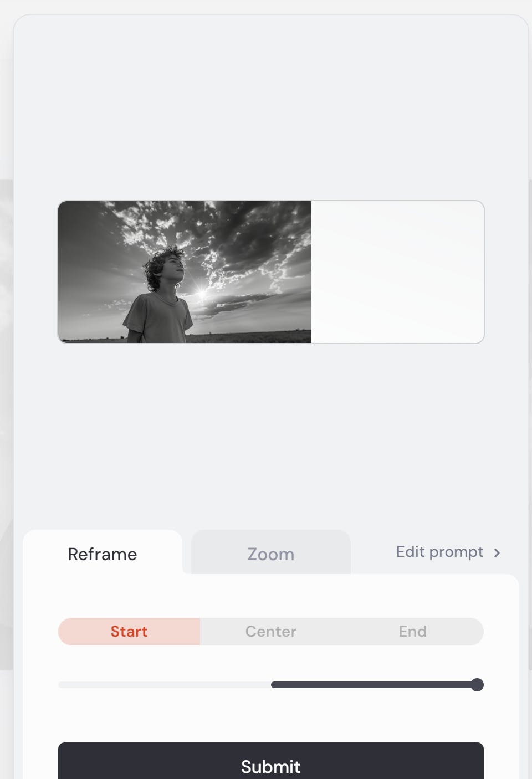532x779 pixels.
Task: Click the dark filled slider section
Action: pos(371,685)
